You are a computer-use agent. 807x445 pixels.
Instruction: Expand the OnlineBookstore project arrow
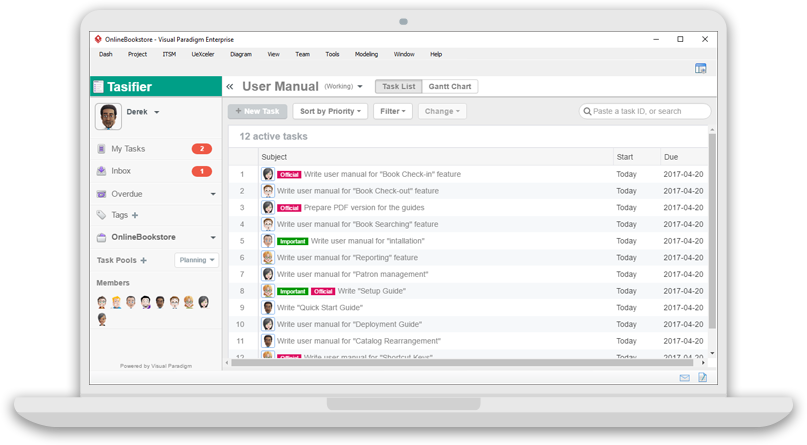[213, 238]
